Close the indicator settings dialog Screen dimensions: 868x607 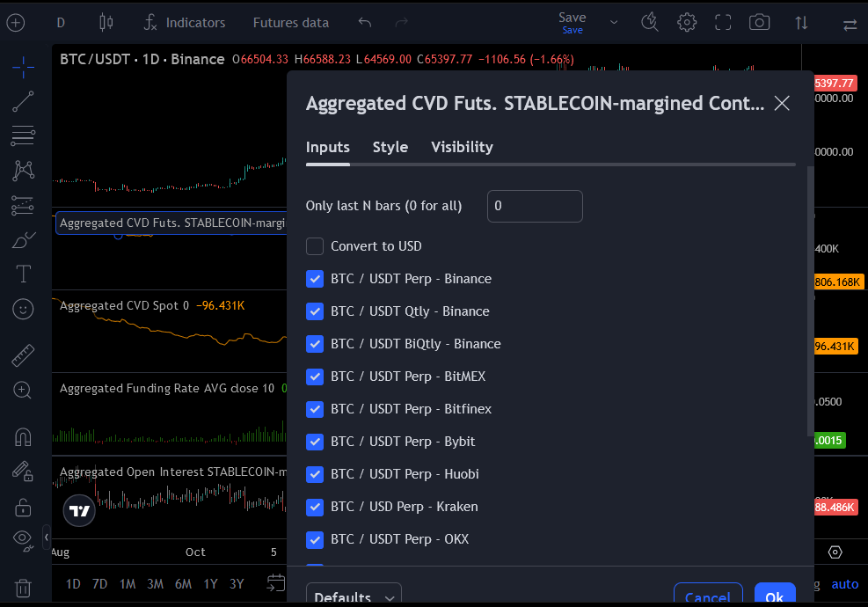coord(782,103)
